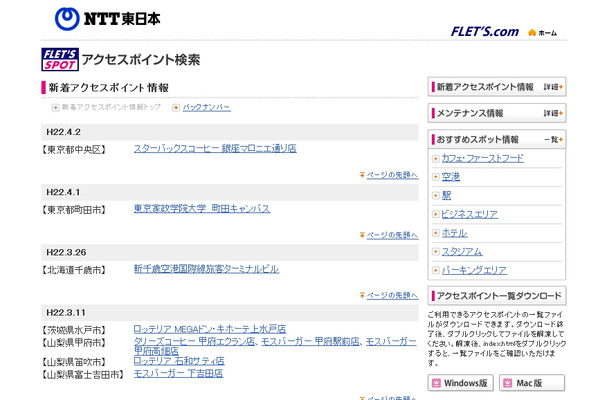The width and height of the screenshot is (610, 400).
Task: Open 詳細 arrow for 新着アクセスポイント情報 sidebar
Action: [553, 87]
